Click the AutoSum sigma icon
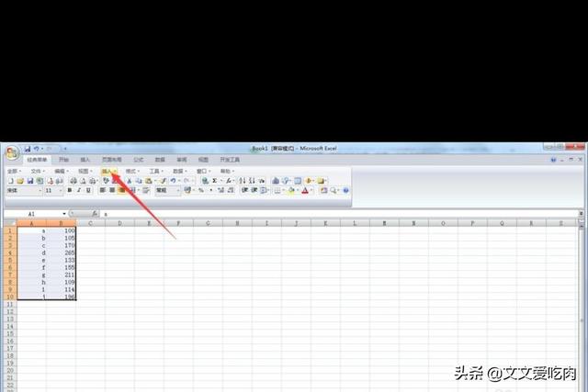 [214, 181]
